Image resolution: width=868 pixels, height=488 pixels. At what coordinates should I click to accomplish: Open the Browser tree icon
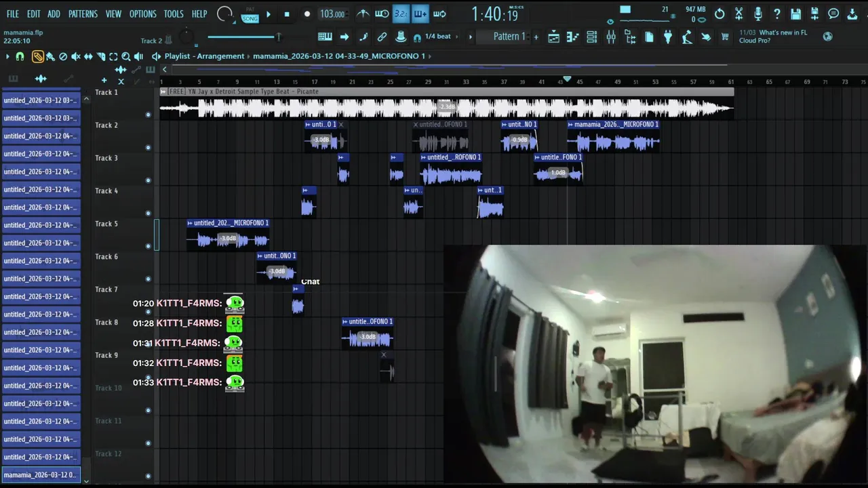(x=630, y=37)
